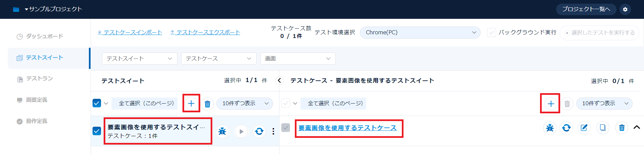This screenshot has width=644, height=154.
Task: Go to ダッシュボード in the sidebar
Action: [44, 36]
